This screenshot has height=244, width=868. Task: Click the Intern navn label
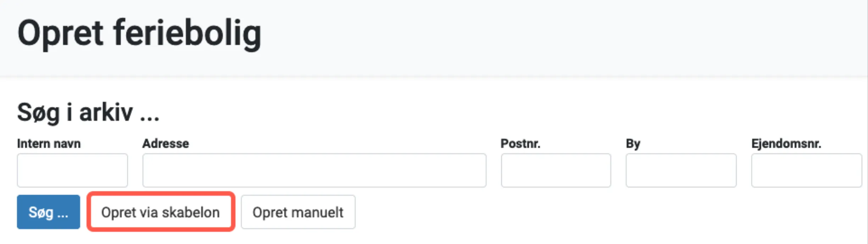pyautogui.click(x=49, y=144)
